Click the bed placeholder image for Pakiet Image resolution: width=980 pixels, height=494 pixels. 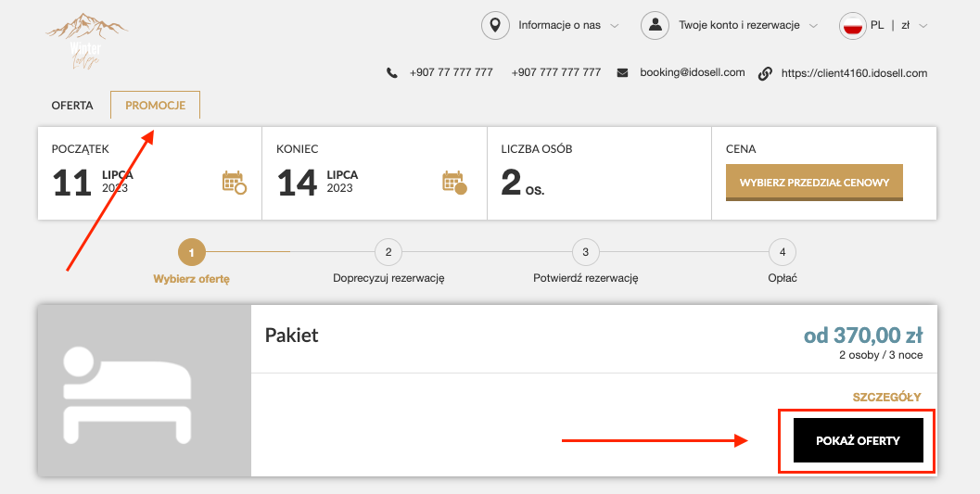pos(145,390)
